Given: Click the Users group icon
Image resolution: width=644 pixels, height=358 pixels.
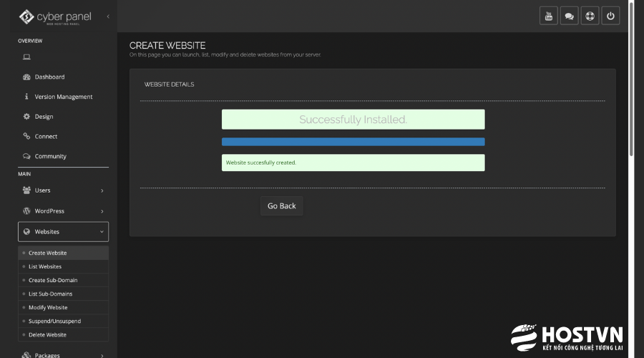Looking at the screenshot, I should [x=26, y=190].
